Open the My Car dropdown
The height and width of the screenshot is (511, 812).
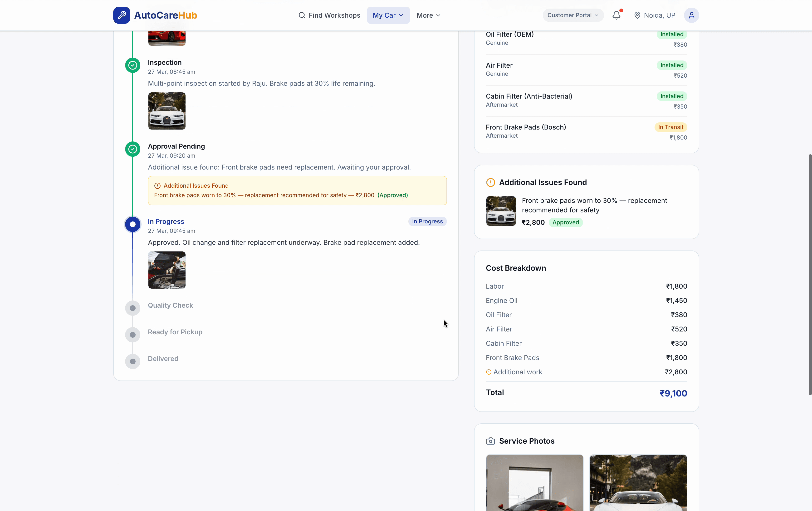point(388,15)
